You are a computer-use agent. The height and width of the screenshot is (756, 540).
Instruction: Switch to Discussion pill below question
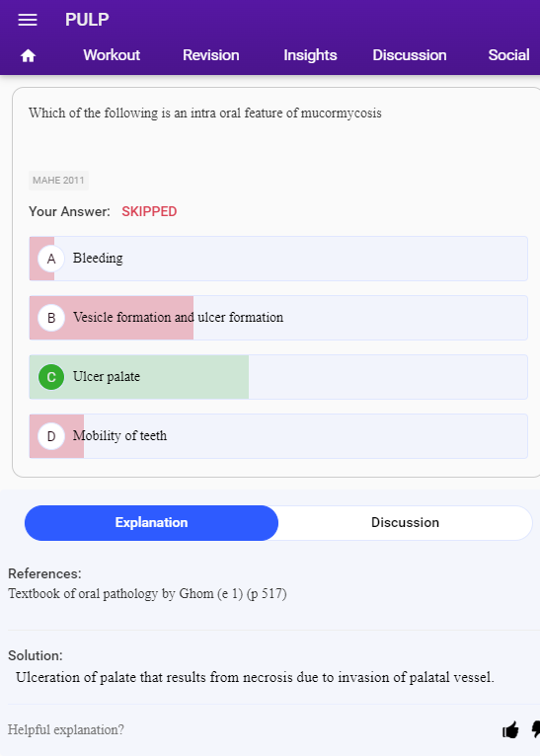pyautogui.click(x=405, y=523)
